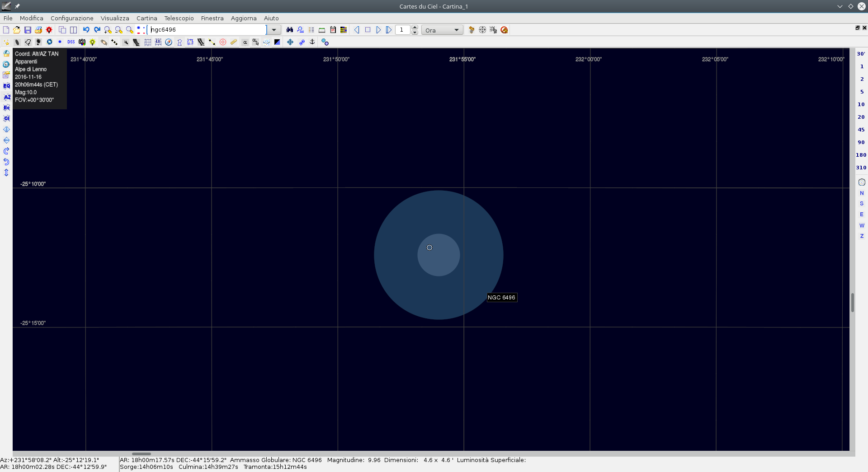
Task: Open the Telescopio menu
Action: pyautogui.click(x=179, y=18)
